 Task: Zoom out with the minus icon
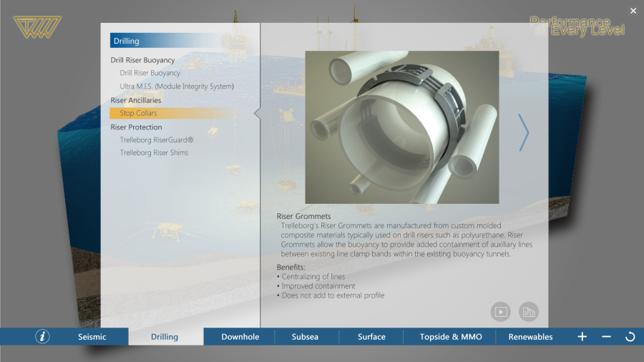(x=606, y=336)
